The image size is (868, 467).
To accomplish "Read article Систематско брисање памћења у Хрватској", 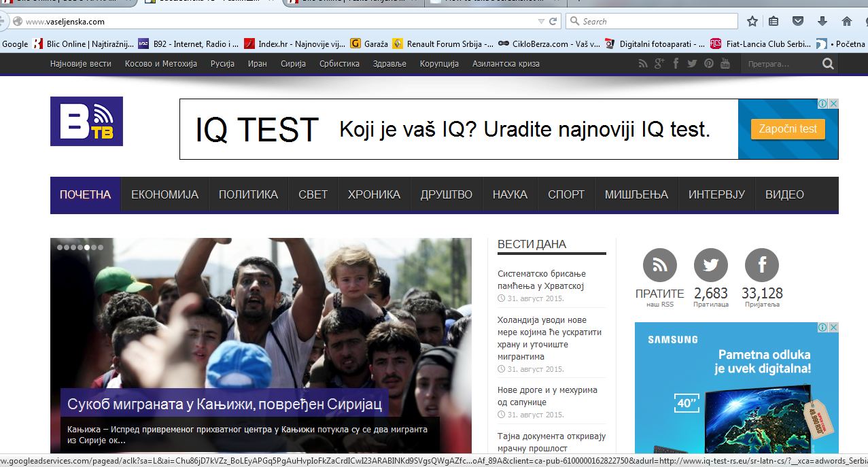I will (542, 279).
